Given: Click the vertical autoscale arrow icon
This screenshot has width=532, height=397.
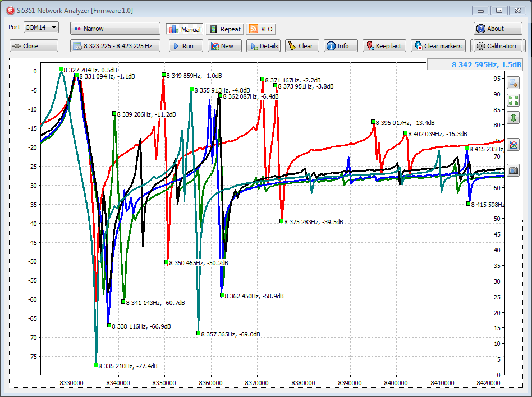Looking at the screenshot, I should [x=513, y=118].
